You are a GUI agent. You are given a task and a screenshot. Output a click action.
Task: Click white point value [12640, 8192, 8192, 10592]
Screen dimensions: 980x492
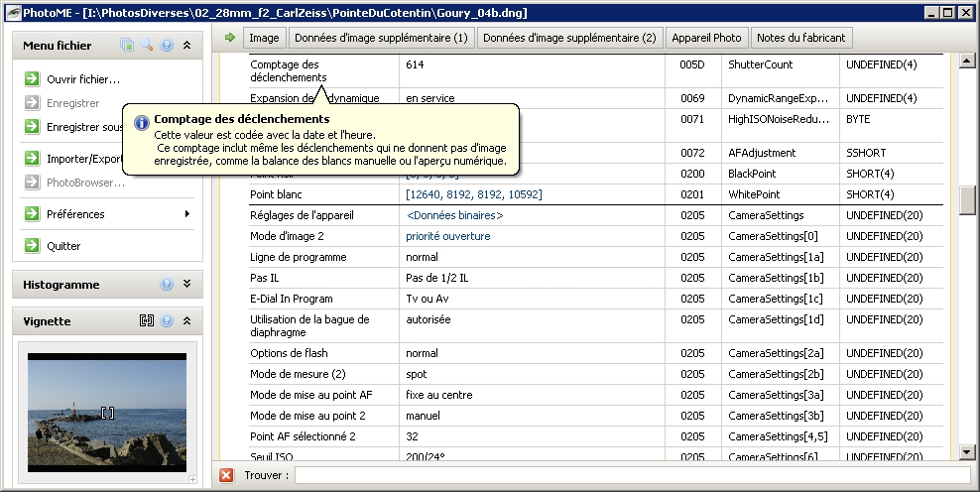(474, 194)
